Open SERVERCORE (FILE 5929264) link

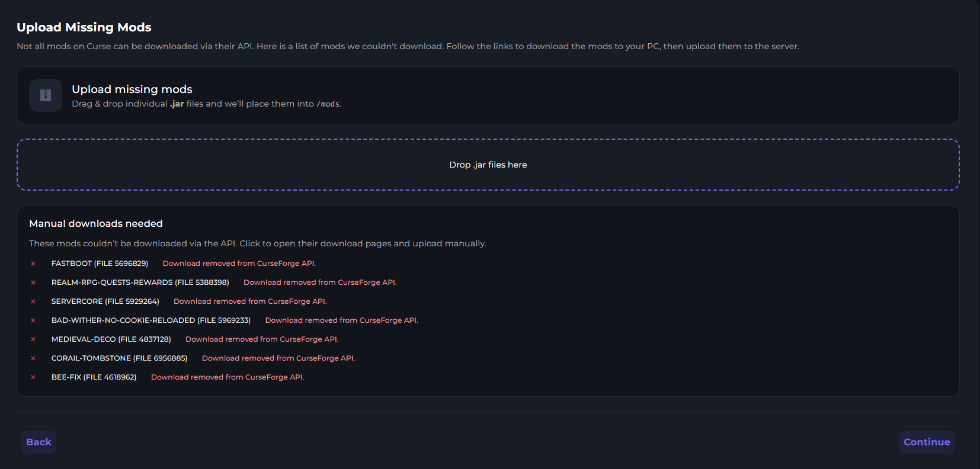pos(105,301)
